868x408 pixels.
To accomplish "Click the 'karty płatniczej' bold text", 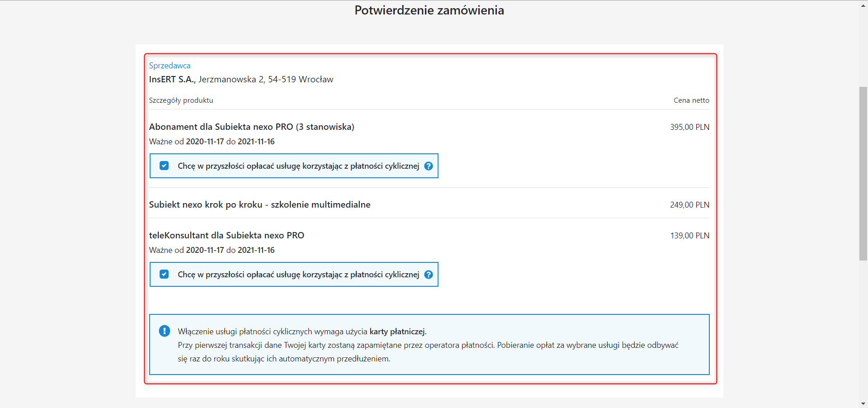I will [x=397, y=332].
